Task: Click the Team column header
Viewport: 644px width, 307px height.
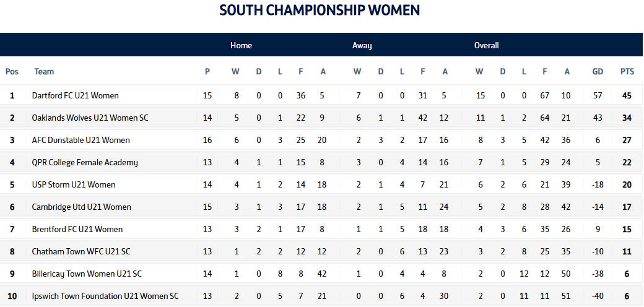Action: 44,72
